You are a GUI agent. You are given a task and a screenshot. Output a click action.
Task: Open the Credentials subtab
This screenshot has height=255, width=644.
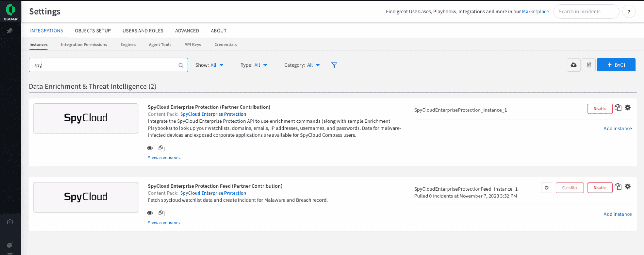pyautogui.click(x=225, y=44)
